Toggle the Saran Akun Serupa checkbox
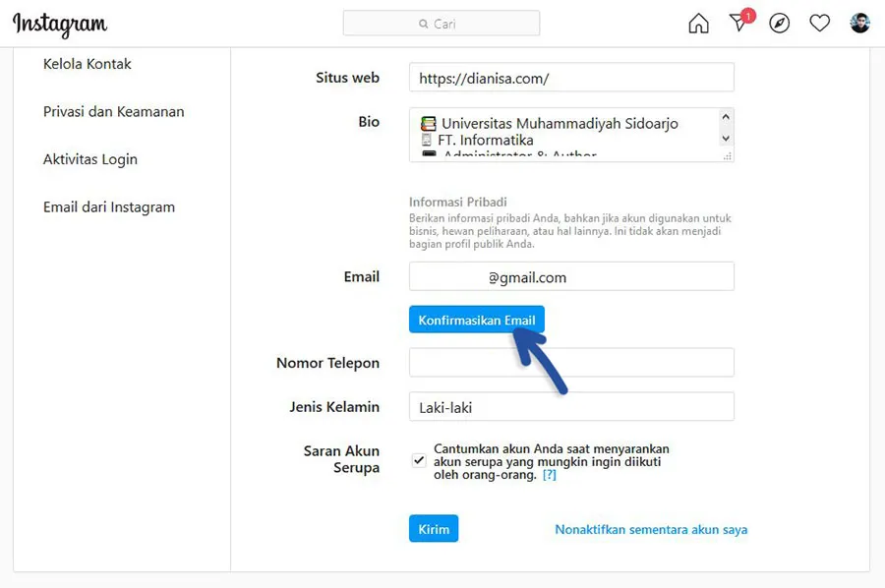Screen dimensions: 885x588 (419, 460)
